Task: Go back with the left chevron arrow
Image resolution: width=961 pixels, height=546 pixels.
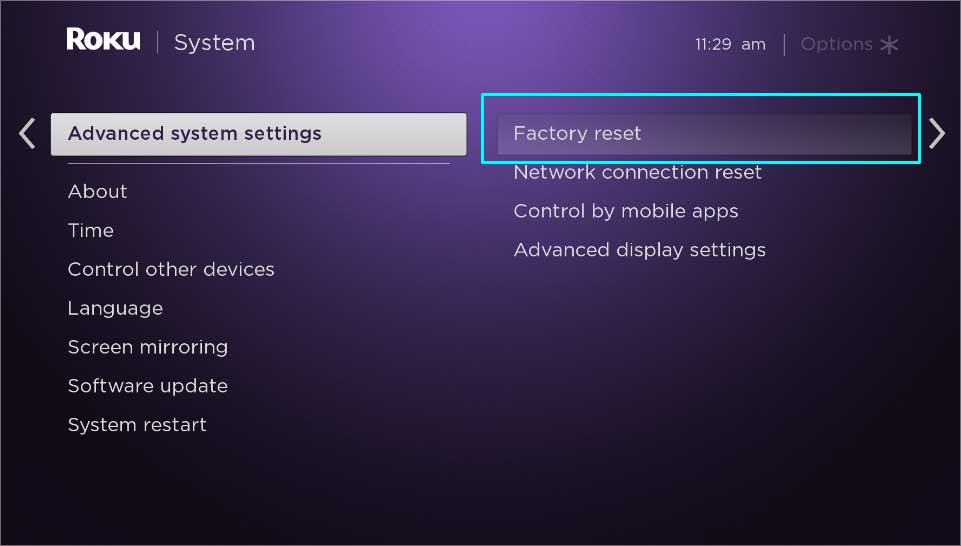Action: coord(27,134)
